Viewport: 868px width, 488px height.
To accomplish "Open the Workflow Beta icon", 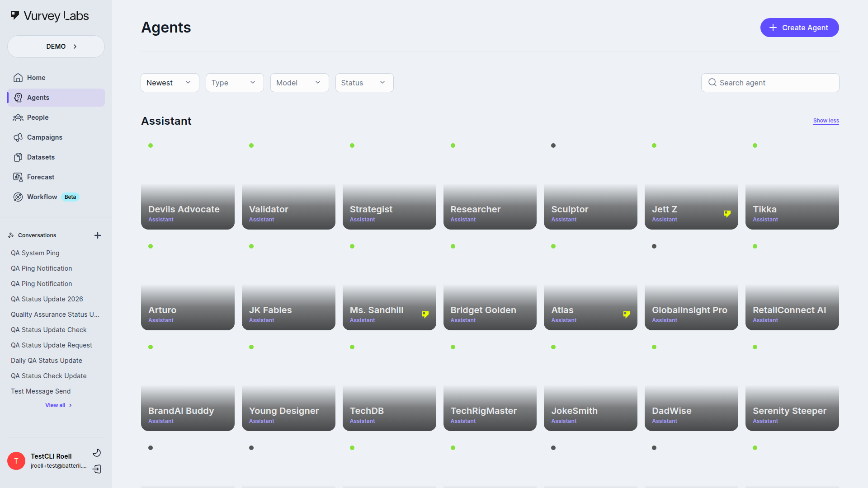I will (18, 197).
